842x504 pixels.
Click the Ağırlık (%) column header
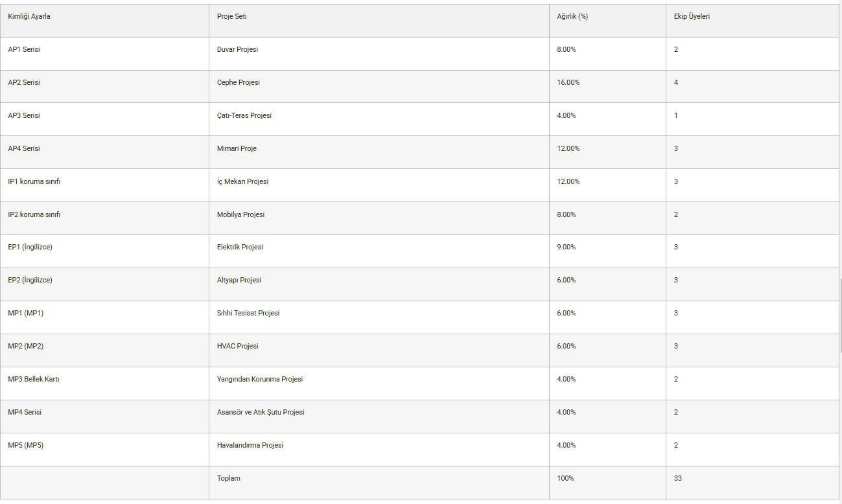coord(572,16)
